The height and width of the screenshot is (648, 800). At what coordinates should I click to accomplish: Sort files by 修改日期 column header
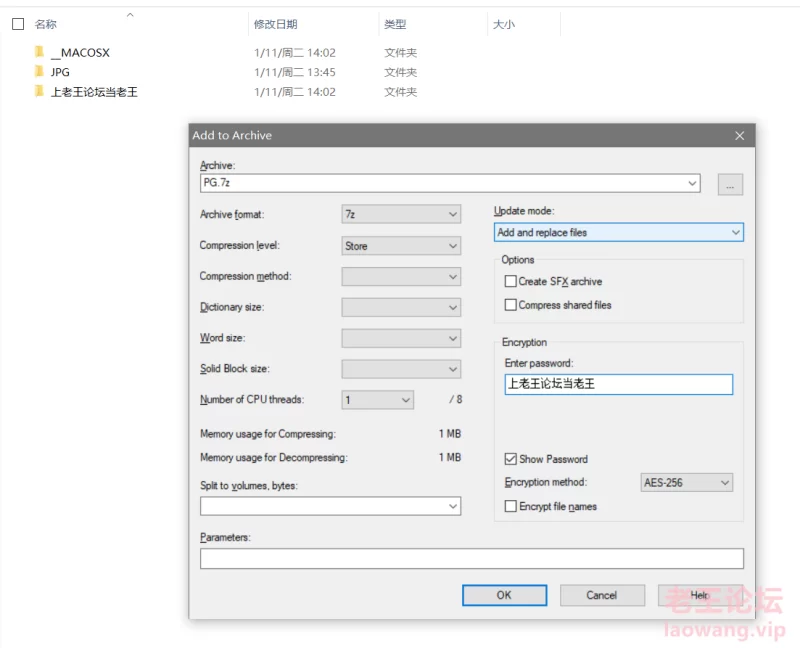click(x=276, y=24)
